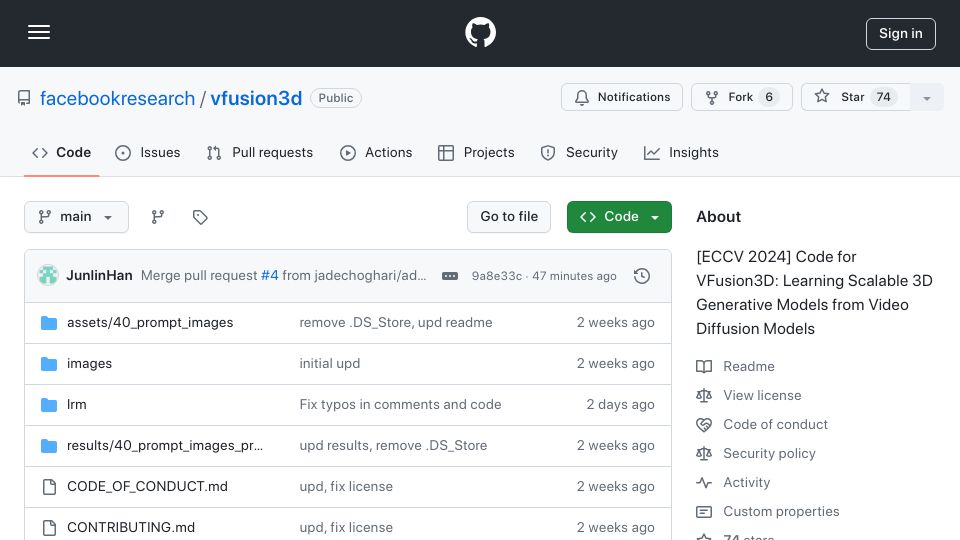
Task: Click the book icon beside Readme
Action: click(x=704, y=366)
